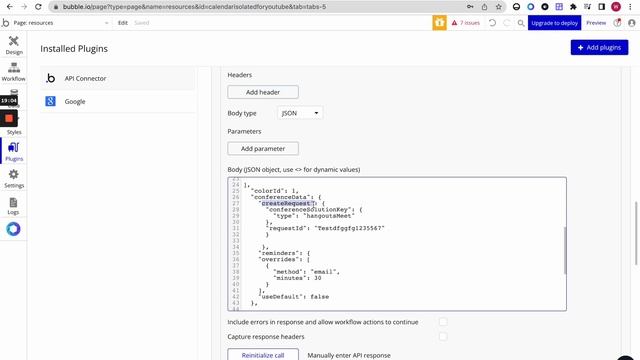
Task: Click the circular ring icon below Logs
Action: click(13, 229)
